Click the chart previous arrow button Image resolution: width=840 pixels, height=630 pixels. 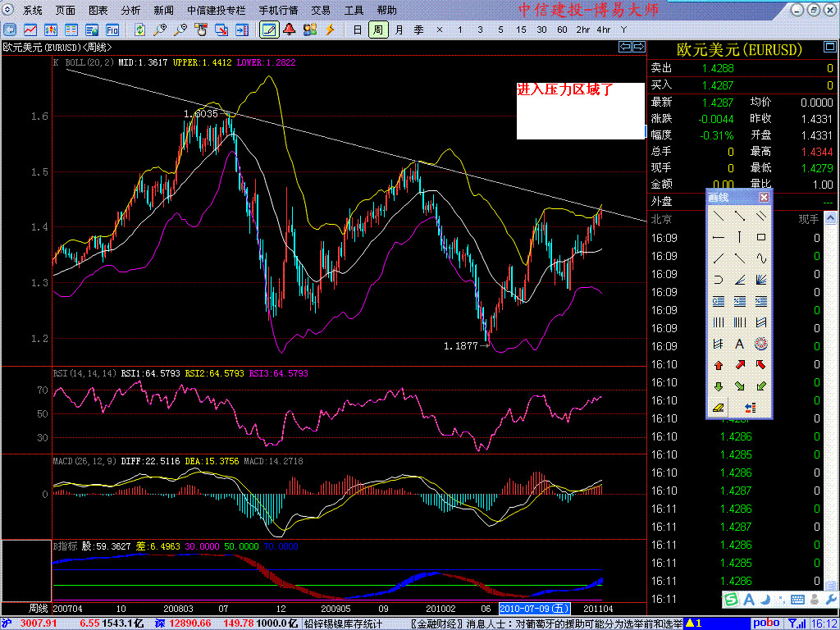click(x=624, y=47)
